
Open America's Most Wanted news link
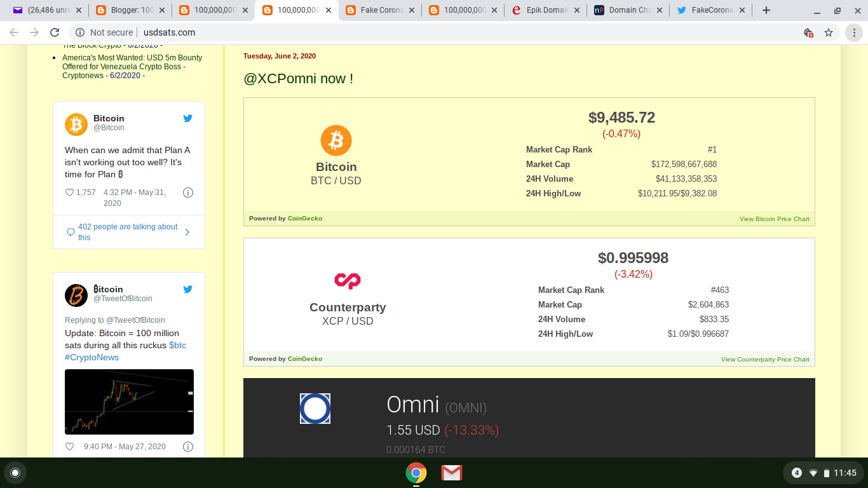132,66
